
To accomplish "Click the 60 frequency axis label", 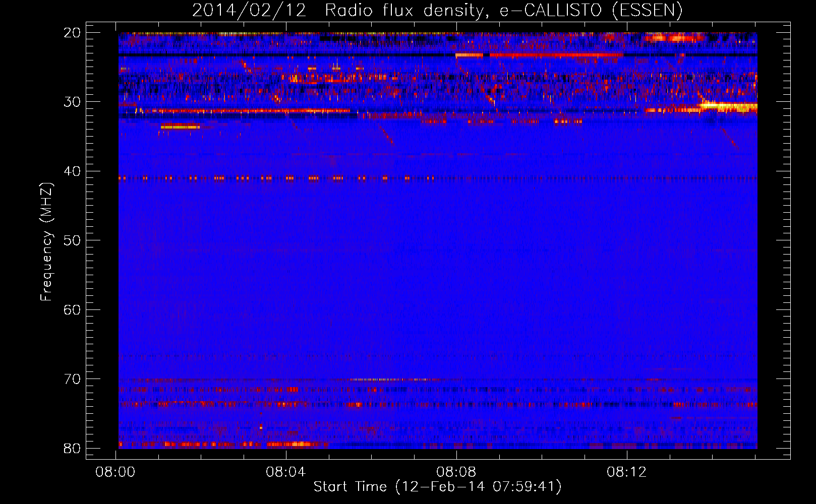I will 72,309.
